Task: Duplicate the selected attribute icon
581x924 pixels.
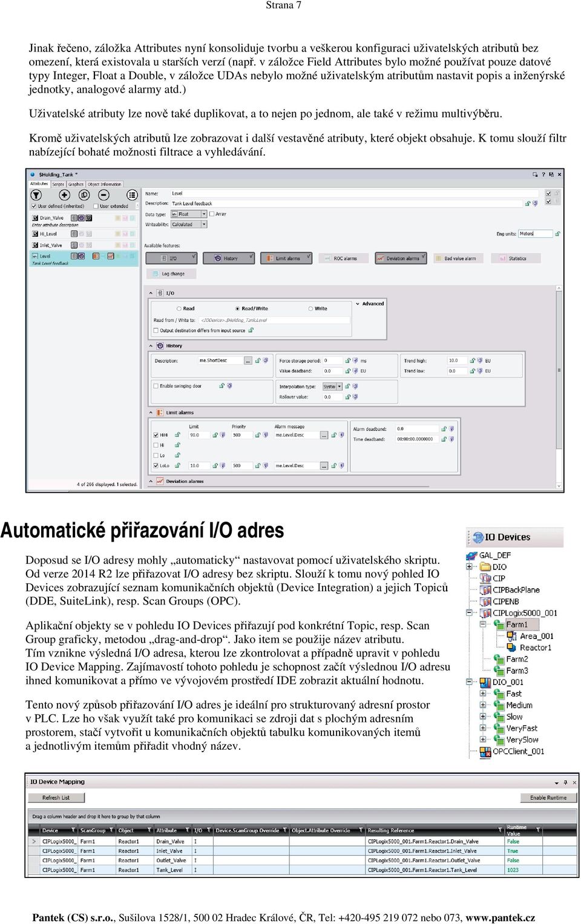Action: [x=84, y=195]
